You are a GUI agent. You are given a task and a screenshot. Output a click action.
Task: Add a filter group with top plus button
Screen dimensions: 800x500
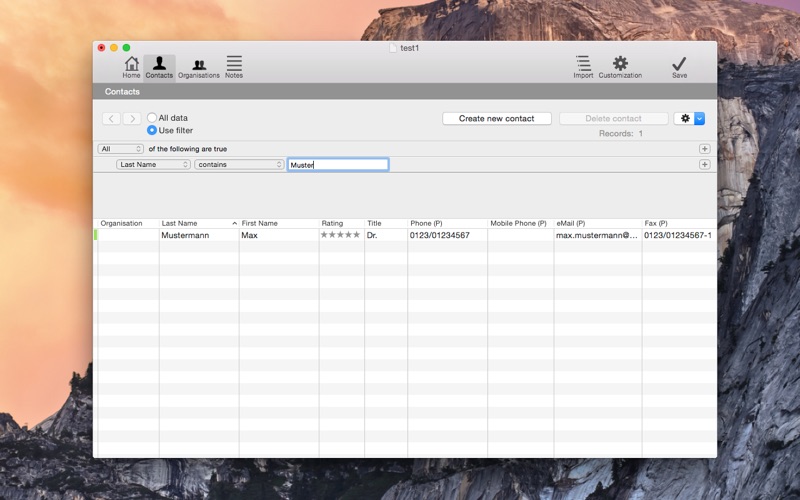(x=705, y=149)
